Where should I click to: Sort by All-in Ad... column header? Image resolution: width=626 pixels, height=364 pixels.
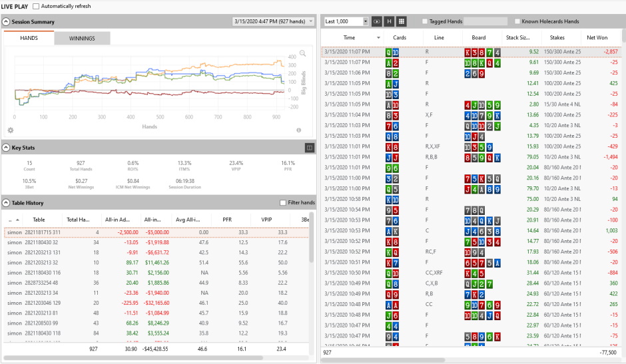click(117, 220)
